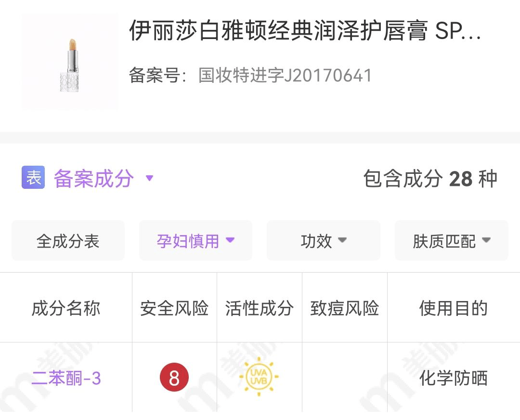Screen dimensions: 520x420
Task: Select the 全成分表 filter
Action: [68, 241]
